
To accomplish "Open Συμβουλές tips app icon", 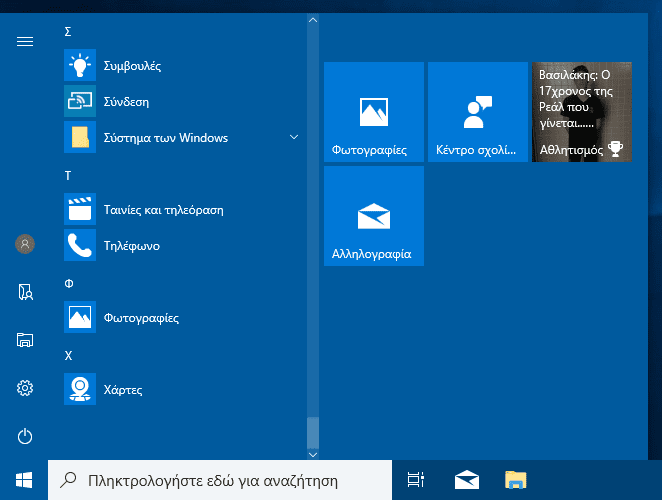I will 80,65.
